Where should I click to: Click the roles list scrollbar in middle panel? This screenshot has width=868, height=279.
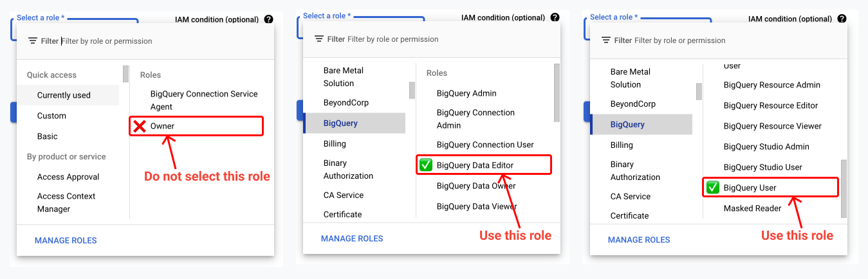[x=557, y=93]
